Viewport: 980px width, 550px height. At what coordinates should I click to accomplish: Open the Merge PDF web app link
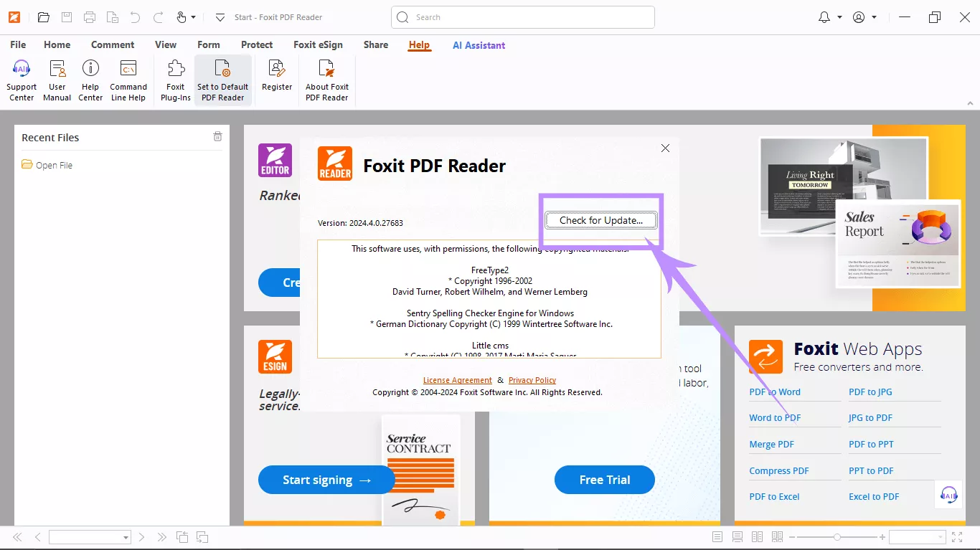pyautogui.click(x=772, y=444)
